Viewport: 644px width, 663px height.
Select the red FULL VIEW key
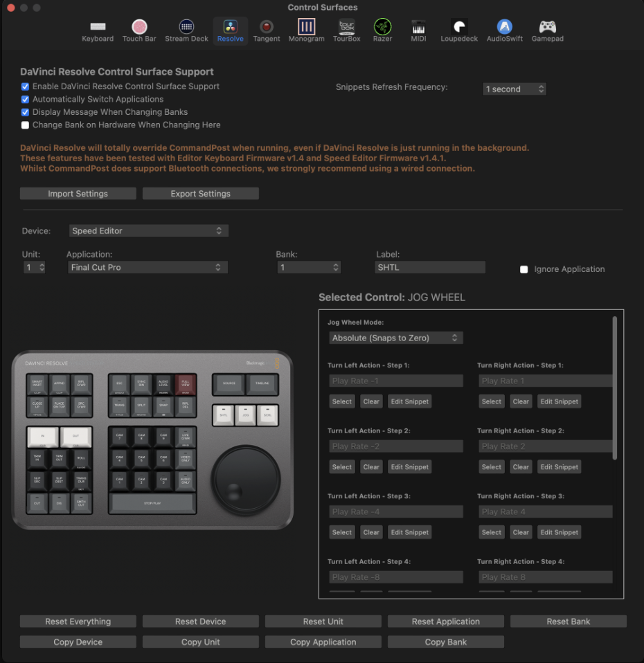point(186,384)
